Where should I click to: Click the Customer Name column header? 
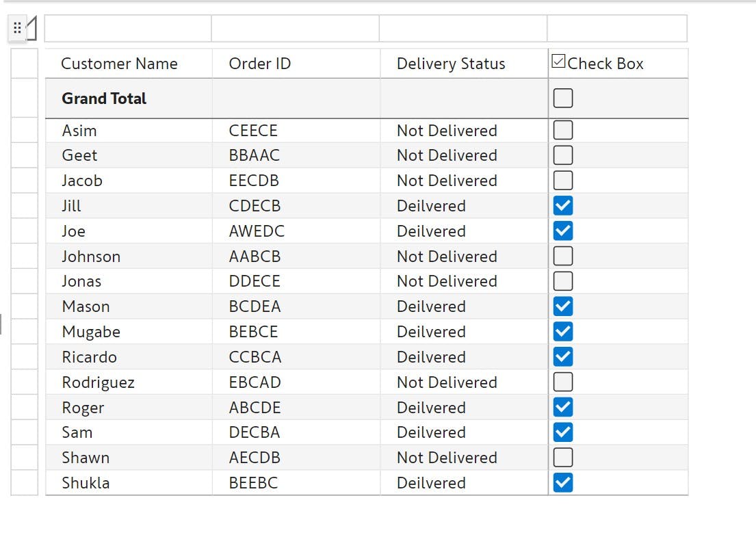click(119, 64)
